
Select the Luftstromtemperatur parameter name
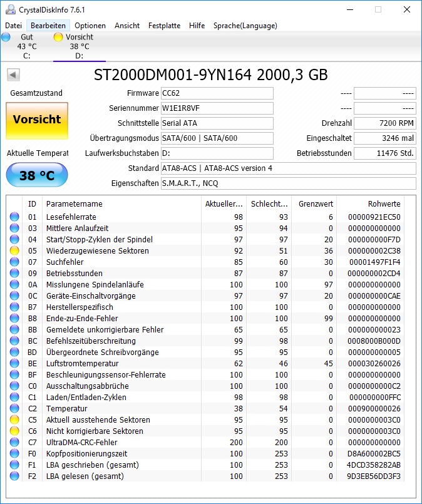(x=82, y=363)
